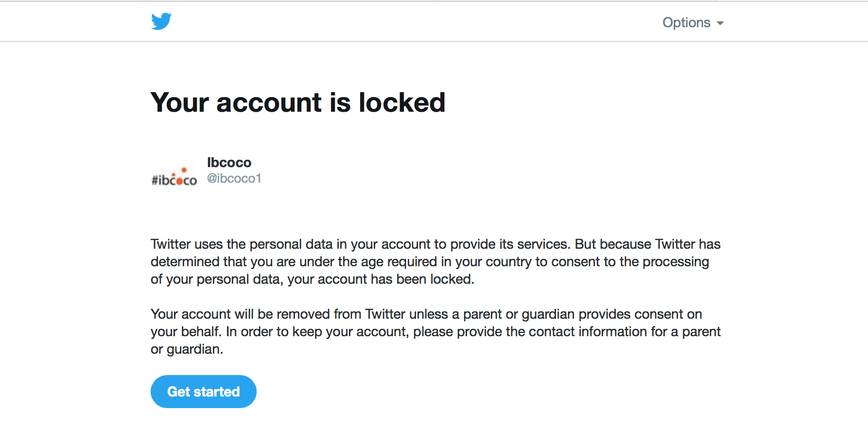Viewport: 868px width, 446px height.
Task: Start the consent process with Get started
Action: click(x=204, y=392)
